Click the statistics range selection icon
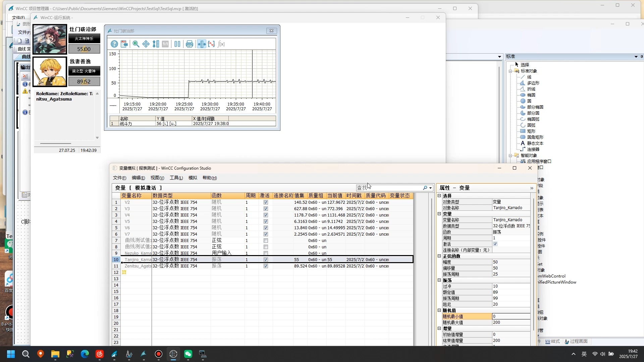The height and width of the screenshot is (362, 644). (x=211, y=44)
